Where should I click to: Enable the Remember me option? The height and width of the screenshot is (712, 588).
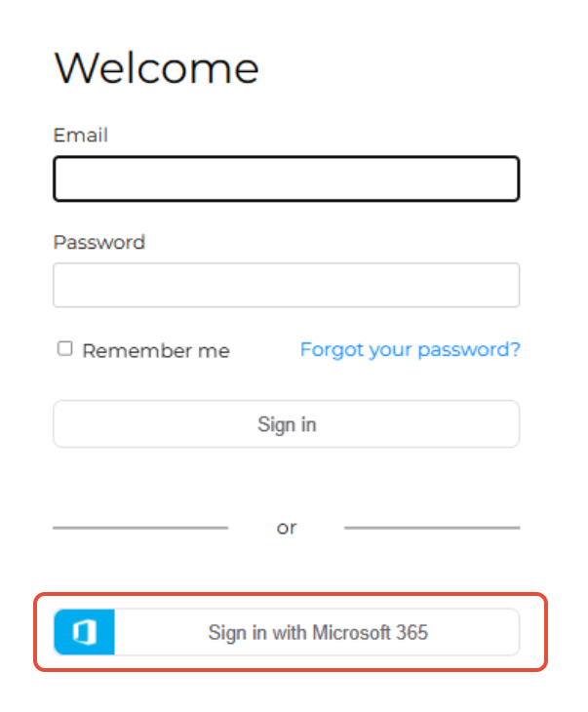[65, 349]
